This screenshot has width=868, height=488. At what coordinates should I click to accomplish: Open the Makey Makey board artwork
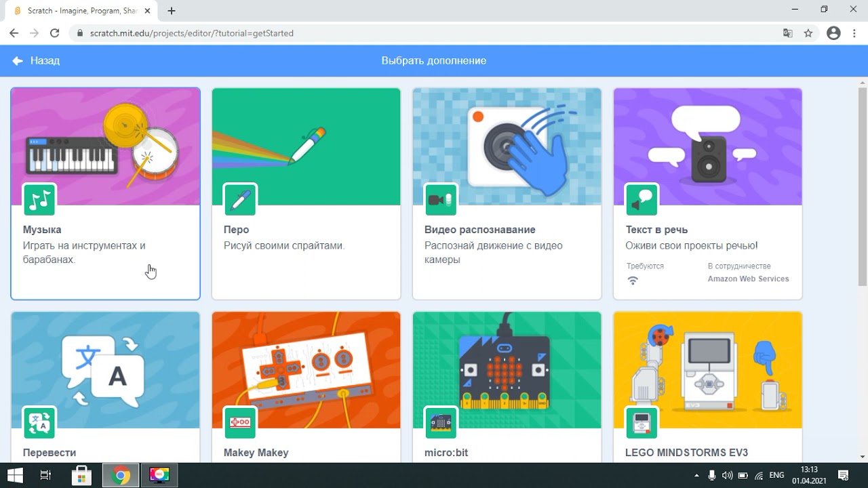(x=307, y=370)
